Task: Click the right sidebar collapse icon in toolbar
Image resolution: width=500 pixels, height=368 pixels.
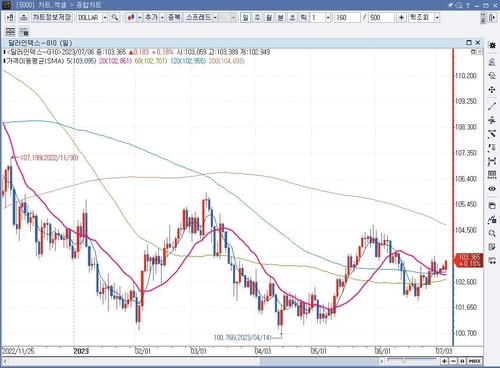Action: pyautogui.click(x=492, y=17)
